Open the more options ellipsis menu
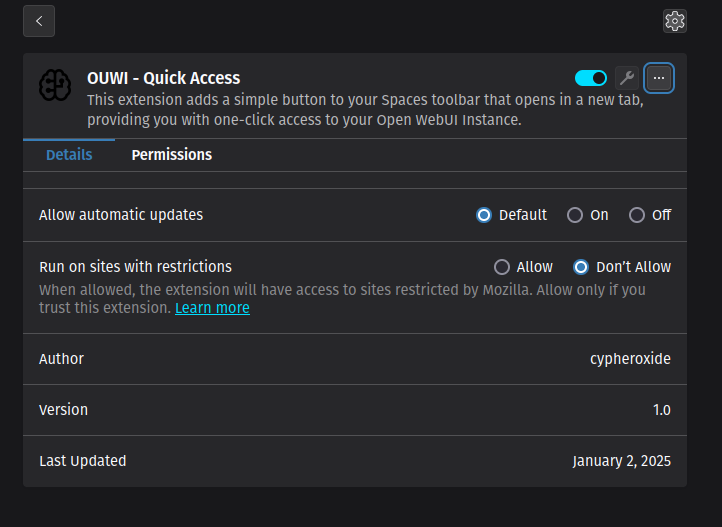 click(x=658, y=78)
